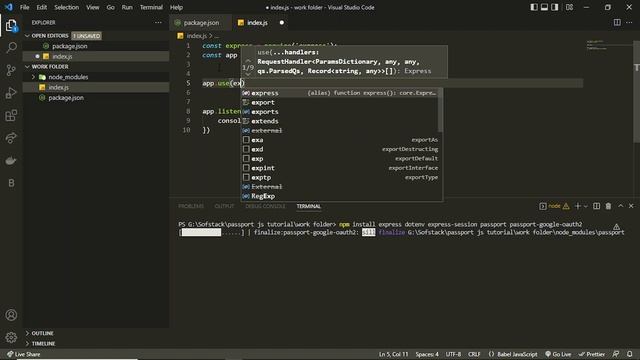Start Live Share from status bar

(x=24, y=354)
